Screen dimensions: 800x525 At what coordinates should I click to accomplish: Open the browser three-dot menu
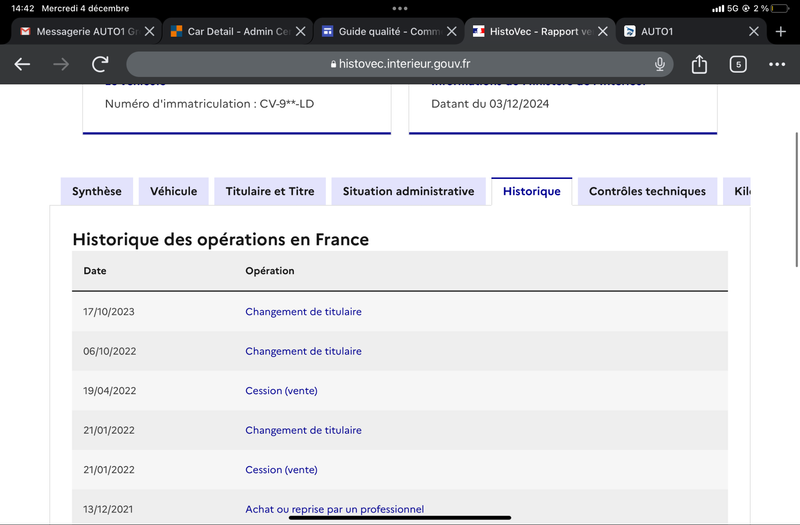[777, 64]
